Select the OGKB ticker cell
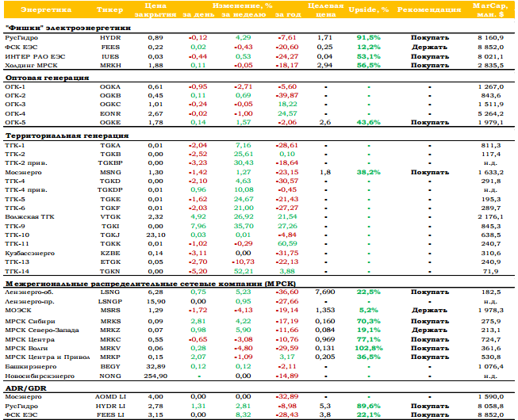 tap(110, 95)
